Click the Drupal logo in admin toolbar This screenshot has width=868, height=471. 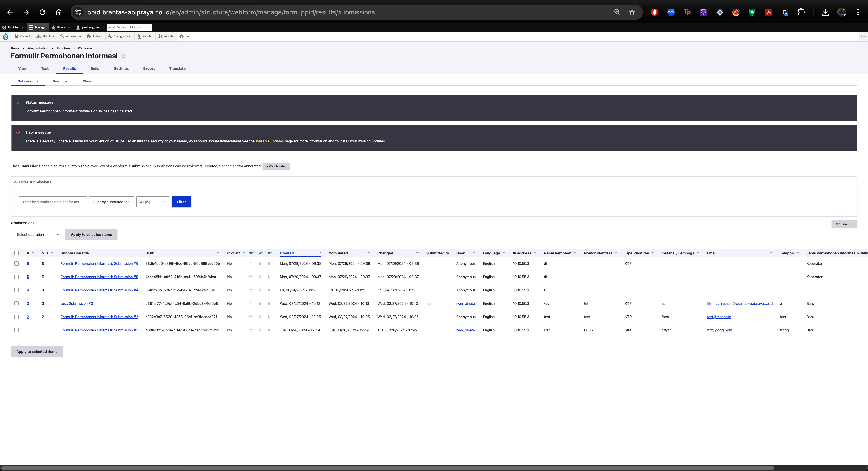6,36
